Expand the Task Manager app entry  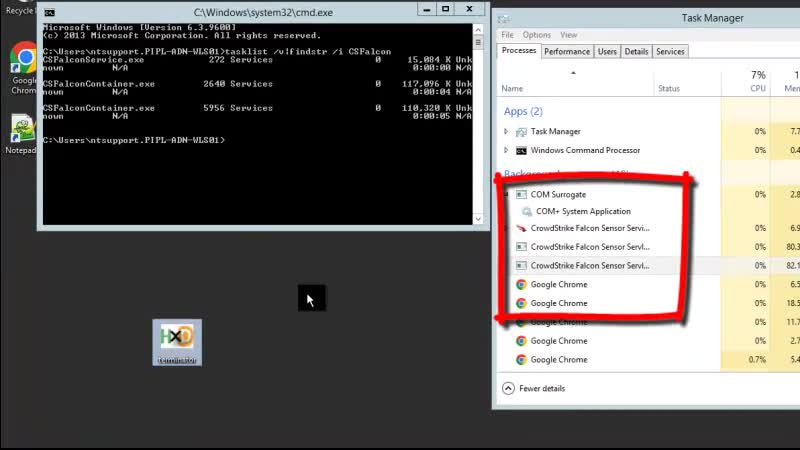(506, 132)
